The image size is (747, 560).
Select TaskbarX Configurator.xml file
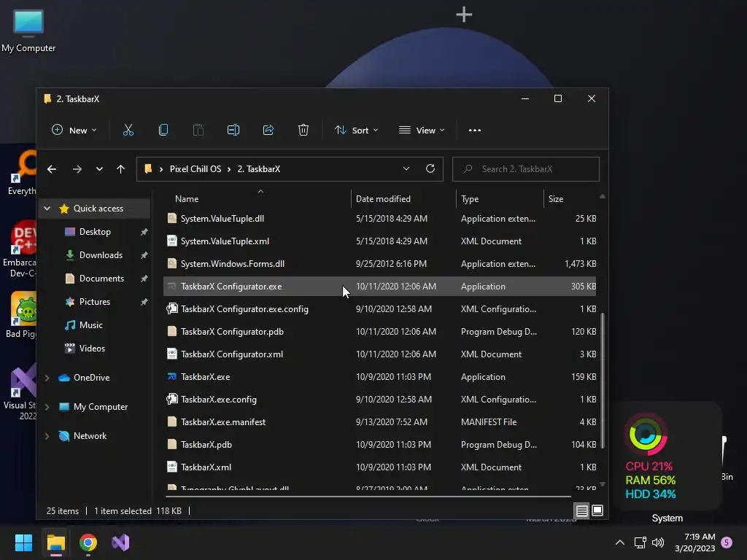pyautogui.click(x=379, y=354)
